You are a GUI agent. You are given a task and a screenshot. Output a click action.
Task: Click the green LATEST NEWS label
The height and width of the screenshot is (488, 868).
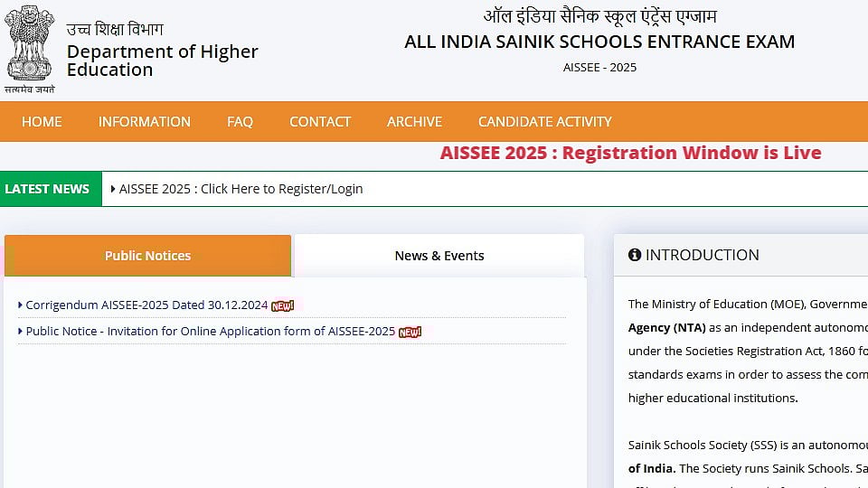pyautogui.click(x=47, y=189)
